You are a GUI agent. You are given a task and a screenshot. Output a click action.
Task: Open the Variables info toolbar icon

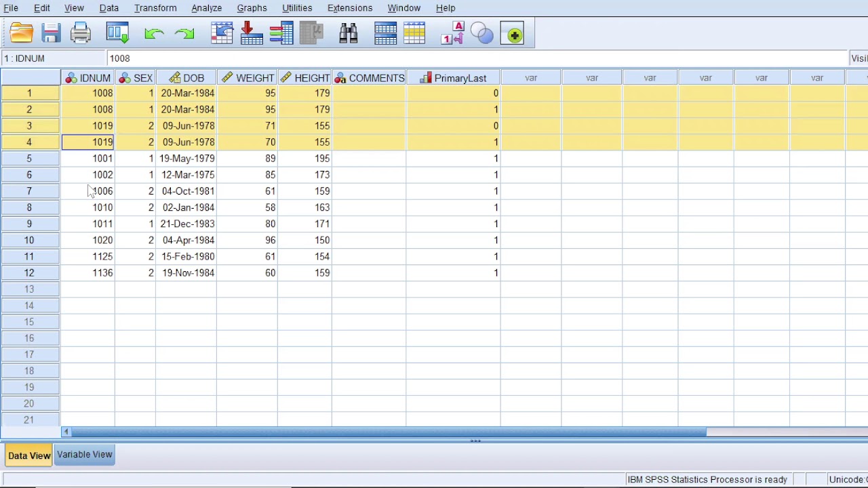tap(281, 33)
